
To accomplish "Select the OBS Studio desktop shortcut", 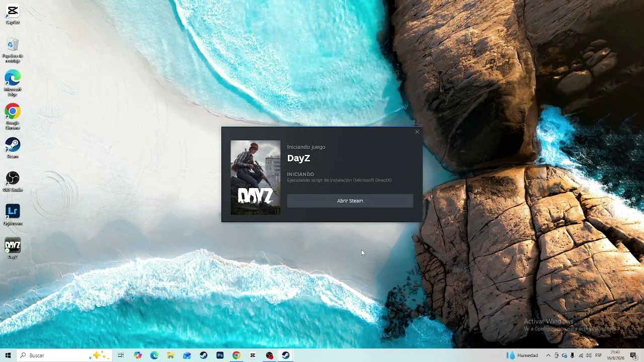I will pyautogui.click(x=13, y=182).
